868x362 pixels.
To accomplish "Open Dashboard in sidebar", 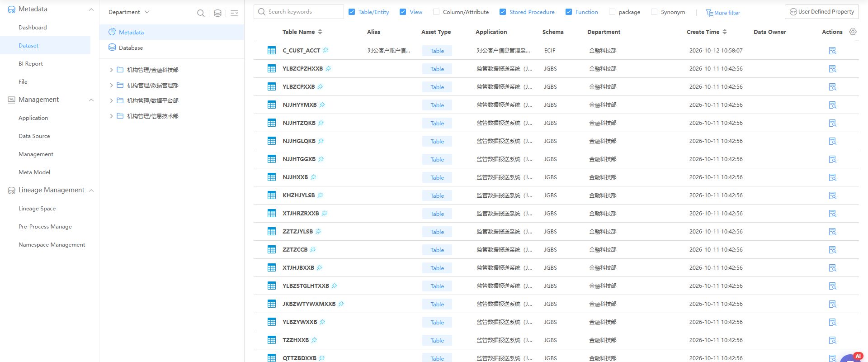I will click(x=33, y=27).
